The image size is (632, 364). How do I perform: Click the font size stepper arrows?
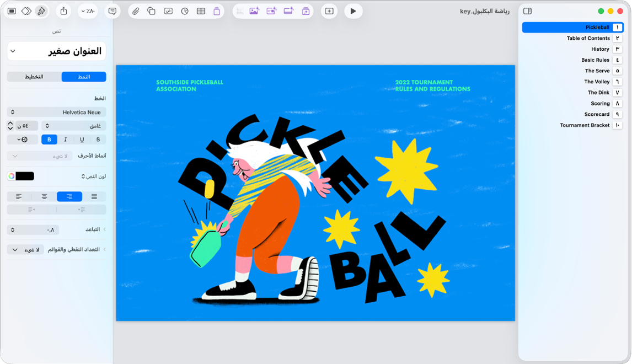[x=10, y=126]
